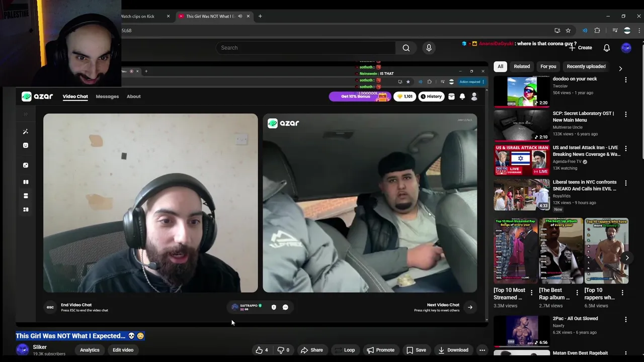644x362 pixels.
Task: Click the chat bubble icon beside SAFTRAPPO
Action: coord(285,307)
